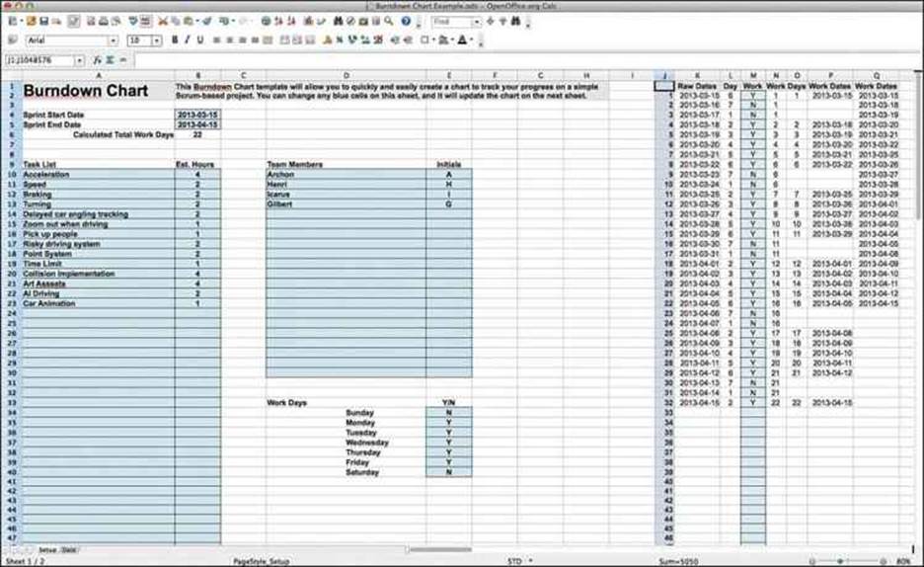Viewport: 924px width, 567px height.
Task: Open OpenOffice Help question-mark icon
Action: coord(406,21)
